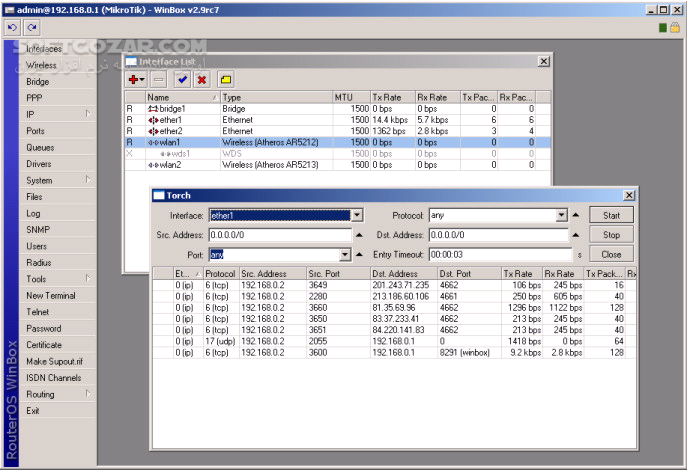Click the redo arrow in WinBox toolbar
This screenshot has height=470, width=688.
[x=32, y=28]
